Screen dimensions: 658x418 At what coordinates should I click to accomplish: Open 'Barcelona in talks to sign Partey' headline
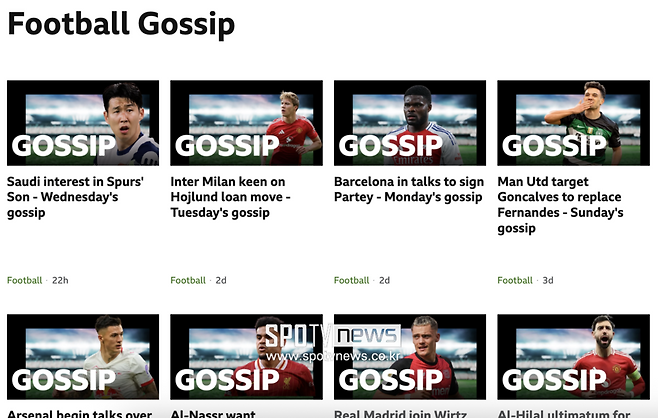coord(409,189)
